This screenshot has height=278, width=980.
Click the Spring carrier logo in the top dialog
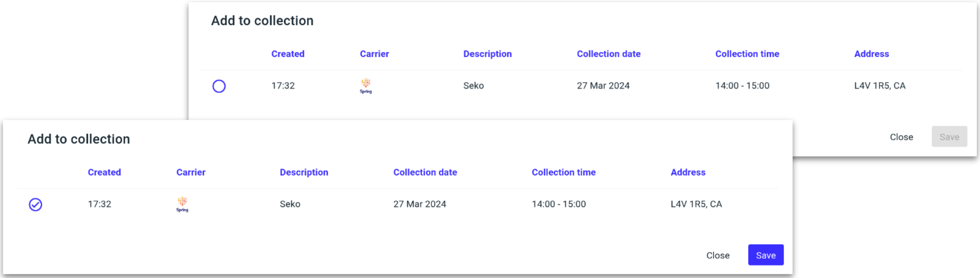(x=366, y=85)
